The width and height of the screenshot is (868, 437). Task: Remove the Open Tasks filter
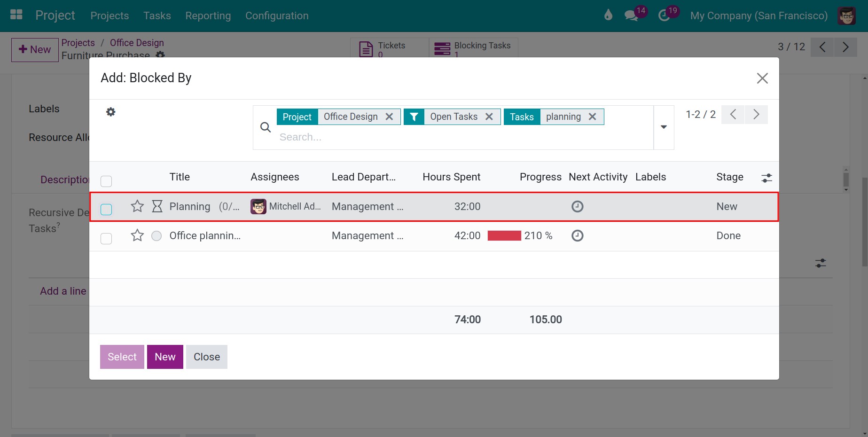click(489, 117)
